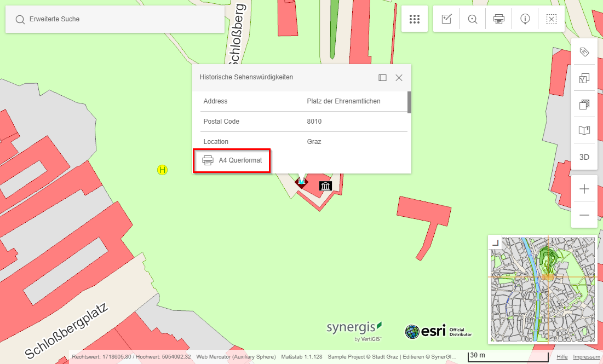
Task: Select the geometry selection sidebar tool
Action: [x=584, y=78]
